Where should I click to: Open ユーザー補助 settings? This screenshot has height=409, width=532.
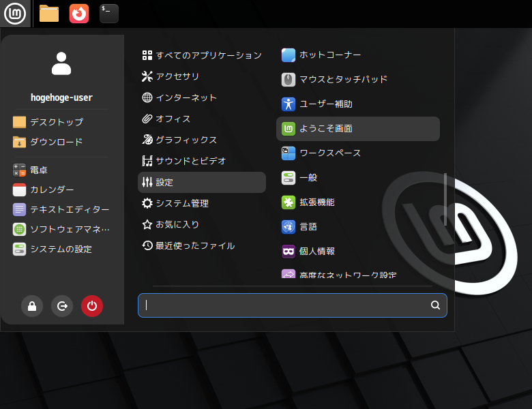pos(358,104)
